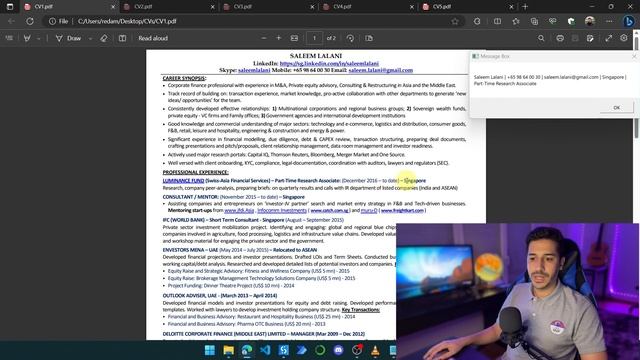Zoom in on the PDF
640x360 pixels.
click(x=278, y=38)
